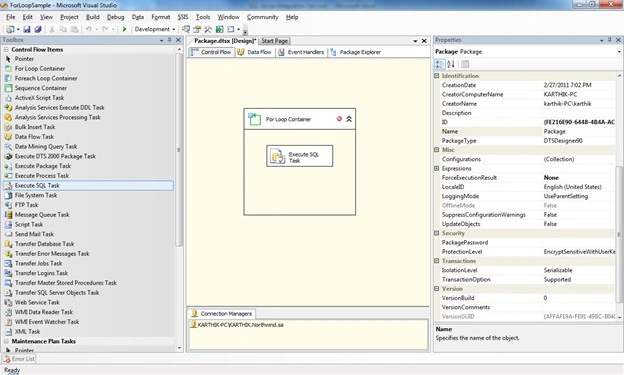Select the WMI Event Watcher Task item
The image size is (624, 375).
(47, 322)
